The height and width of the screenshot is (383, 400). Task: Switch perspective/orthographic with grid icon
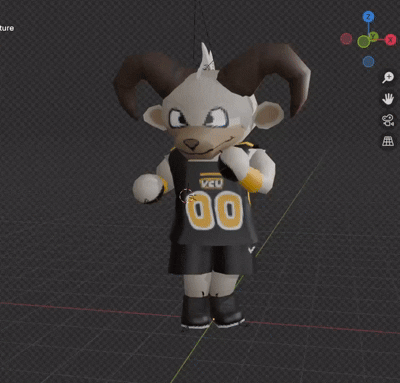(x=388, y=141)
